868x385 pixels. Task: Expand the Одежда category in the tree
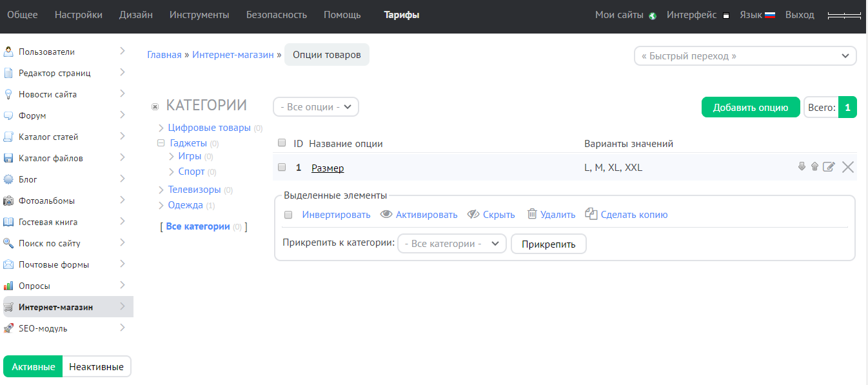point(162,204)
